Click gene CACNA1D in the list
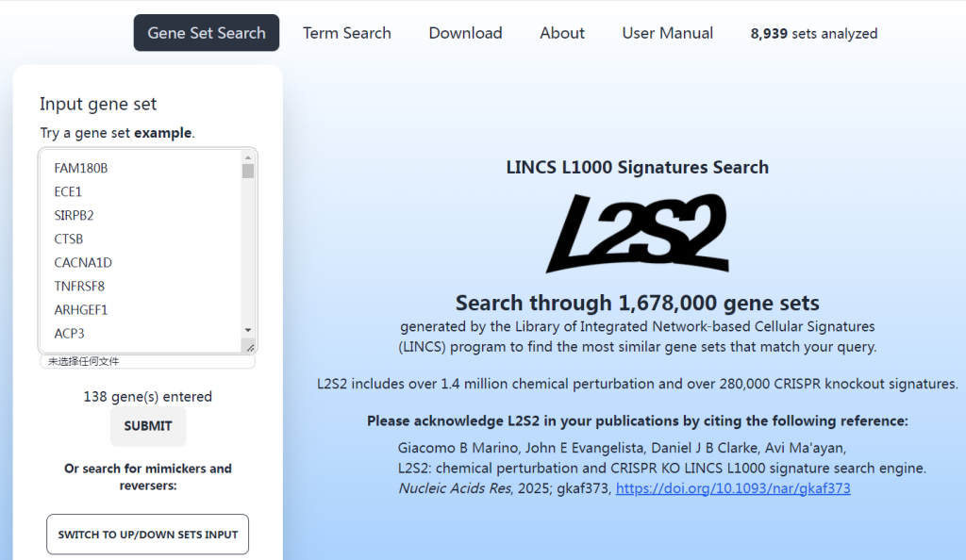 (x=83, y=263)
